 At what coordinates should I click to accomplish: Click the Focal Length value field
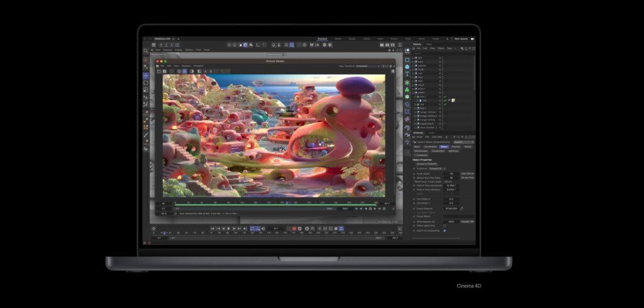(451, 174)
